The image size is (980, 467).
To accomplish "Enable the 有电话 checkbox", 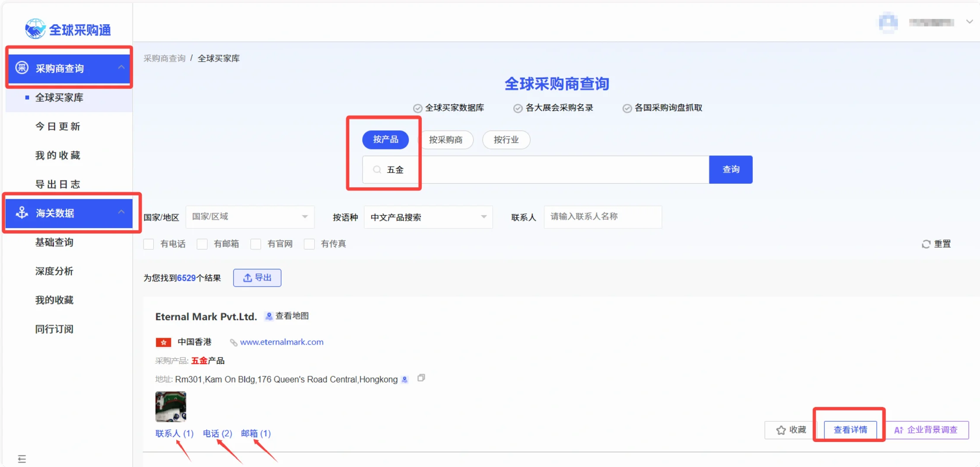I will (149, 244).
